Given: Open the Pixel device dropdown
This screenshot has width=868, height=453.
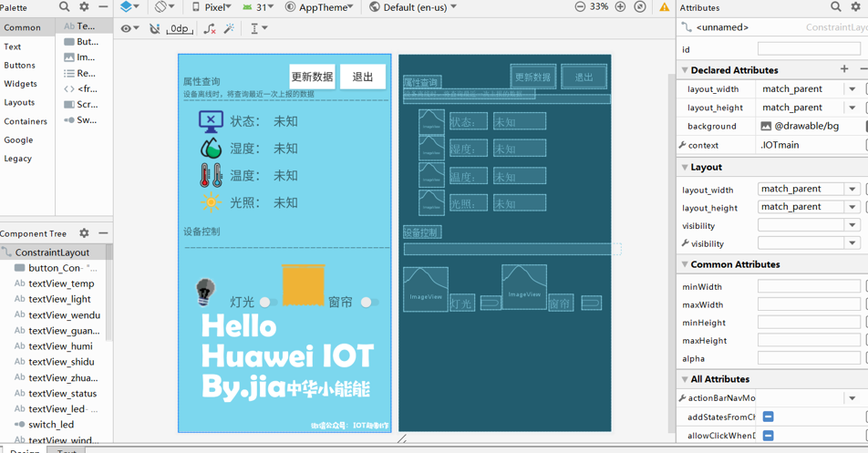Looking at the screenshot, I should (212, 7).
